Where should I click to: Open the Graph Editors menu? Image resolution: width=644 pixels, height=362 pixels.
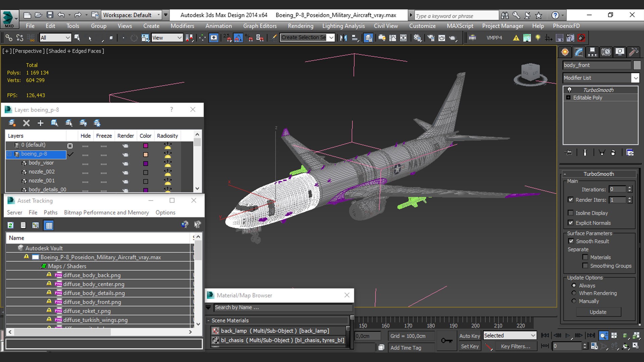click(x=260, y=26)
